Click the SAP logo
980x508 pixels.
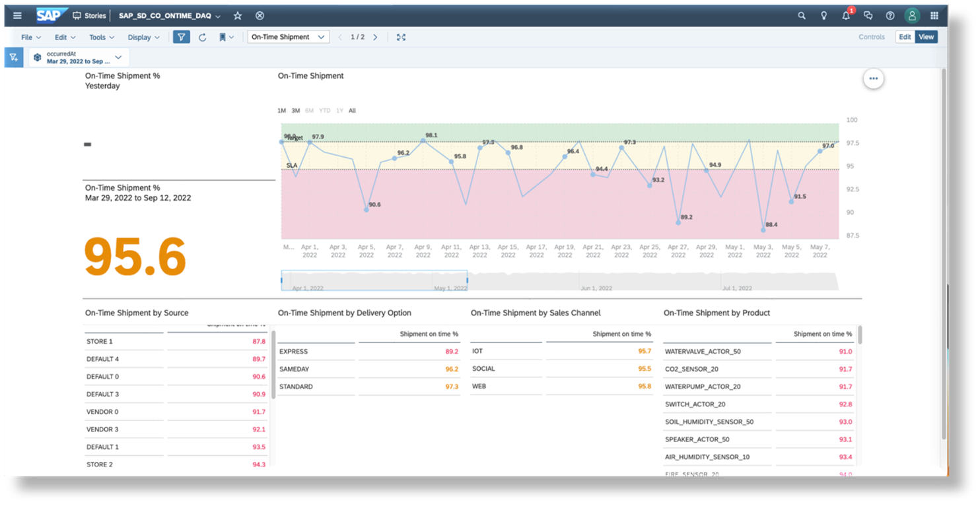pyautogui.click(x=51, y=16)
